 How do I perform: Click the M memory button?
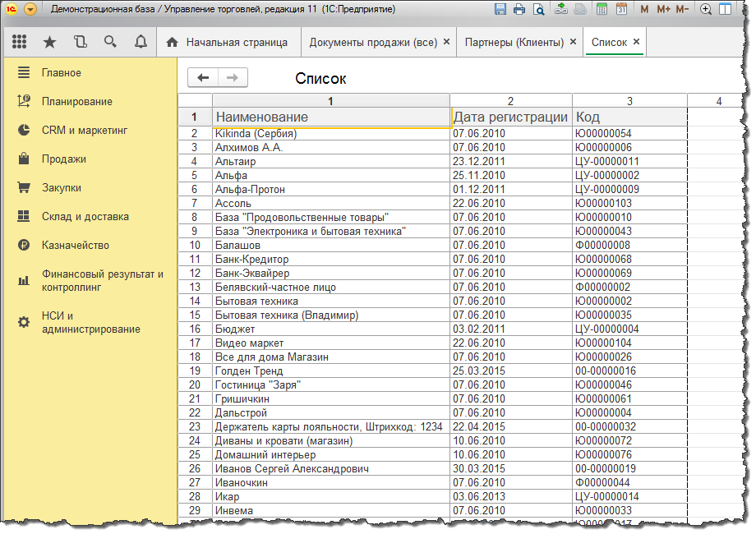pyautogui.click(x=644, y=9)
